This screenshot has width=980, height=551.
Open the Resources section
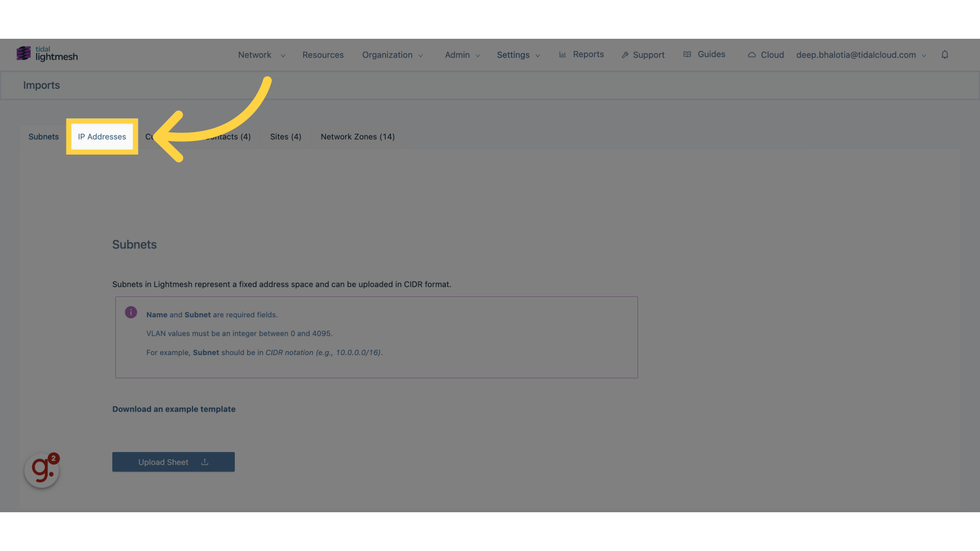[323, 55]
